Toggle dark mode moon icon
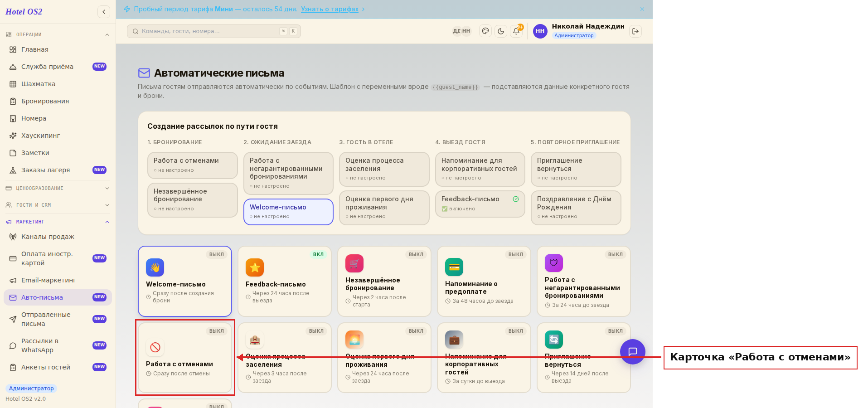 [x=501, y=31]
